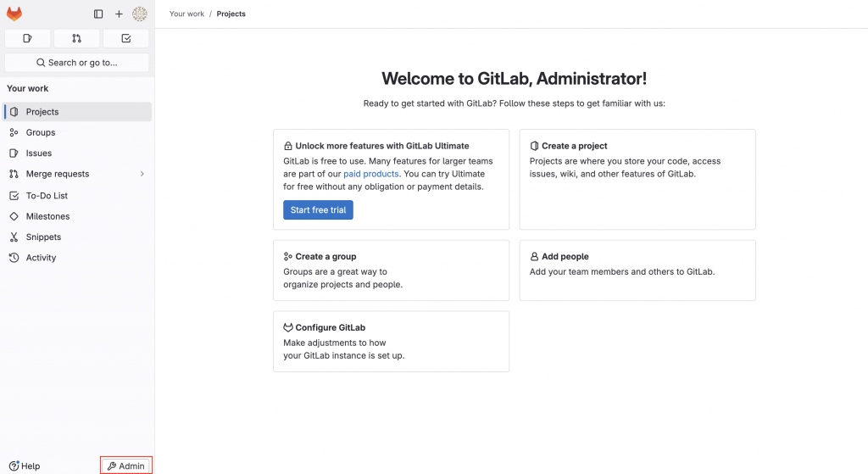The width and height of the screenshot is (868, 474).
Task: Click the Your work sidebar heading
Action: tap(28, 88)
